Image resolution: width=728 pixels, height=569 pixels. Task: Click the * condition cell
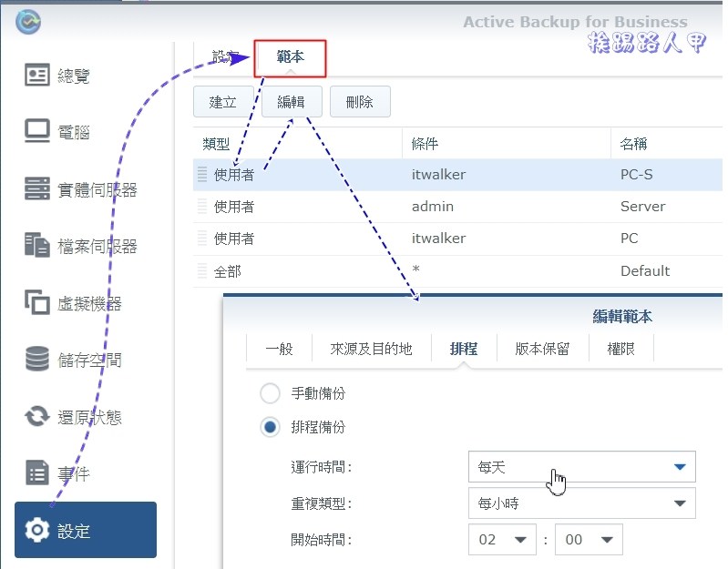tap(416, 269)
